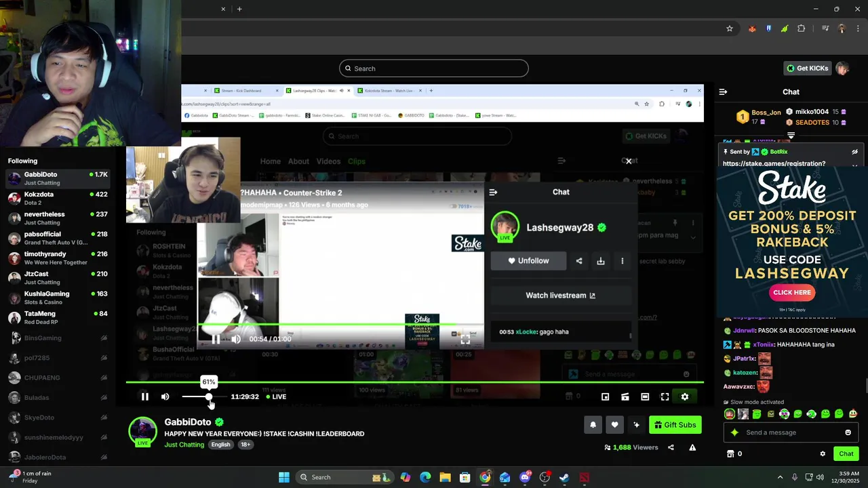
Task: Bookmark this page with star icon
Action: [730, 28]
